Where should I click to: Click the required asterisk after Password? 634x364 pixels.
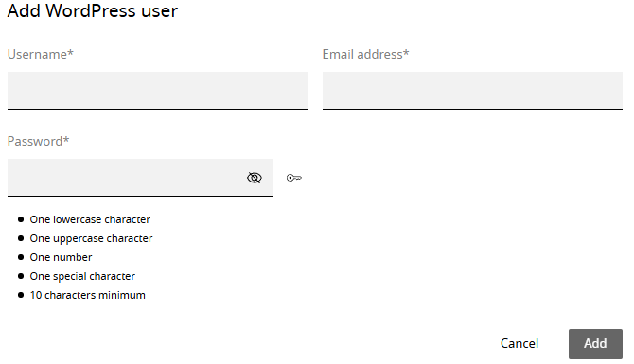(x=66, y=140)
